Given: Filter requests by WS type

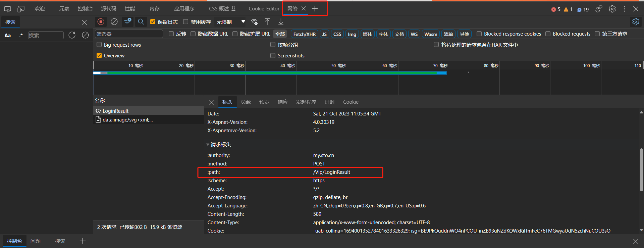Looking at the screenshot, I should 414,34.
